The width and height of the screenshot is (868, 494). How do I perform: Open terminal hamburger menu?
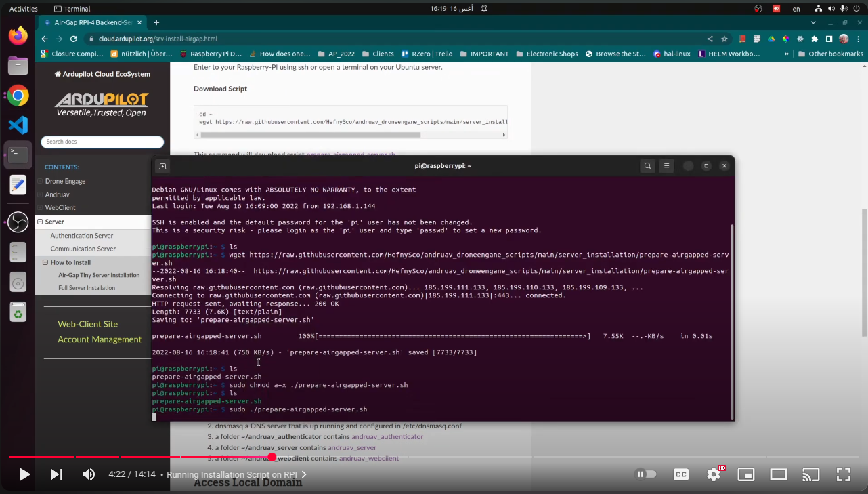click(667, 166)
